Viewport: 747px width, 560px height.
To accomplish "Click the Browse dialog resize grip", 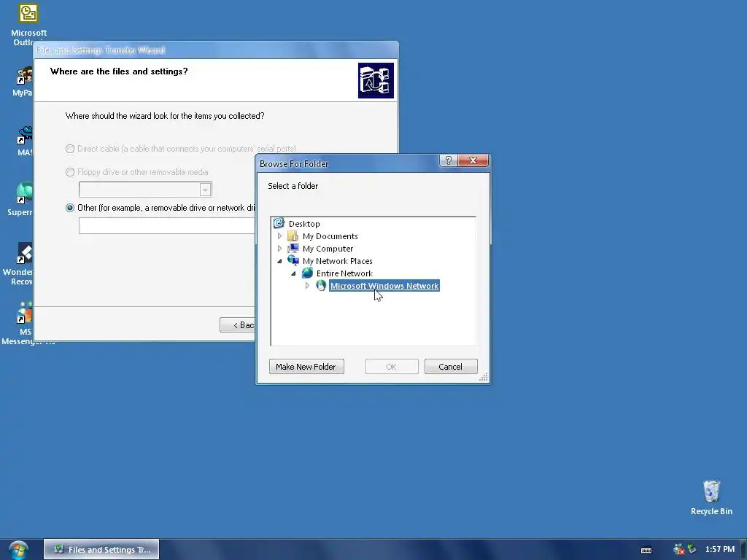I will click(484, 378).
